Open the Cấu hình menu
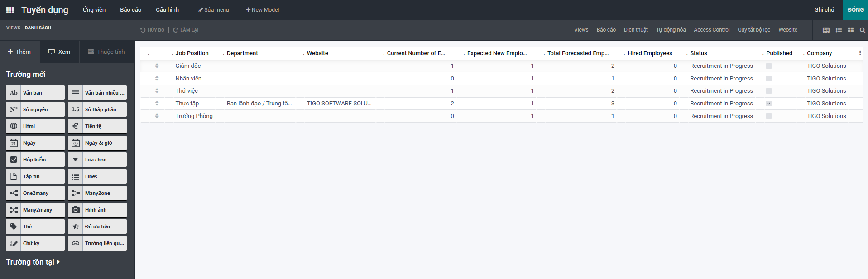Viewport: 868px width, 279px height. click(x=167, y=10)
